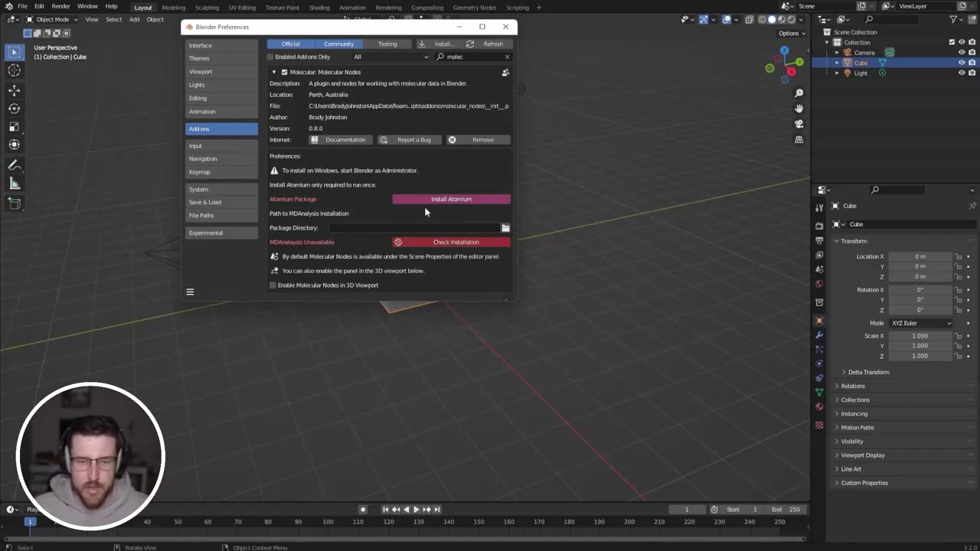The width and height of the screenshot is (980, 551).
Task: Enable Molecular Nodes in 3D Viewport checkbox
Action: point(273,285)
